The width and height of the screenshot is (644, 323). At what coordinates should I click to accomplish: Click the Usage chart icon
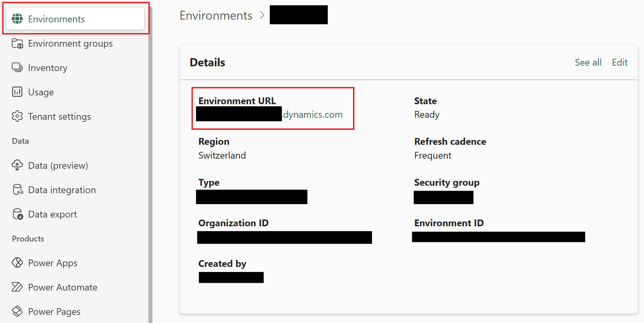17,92
